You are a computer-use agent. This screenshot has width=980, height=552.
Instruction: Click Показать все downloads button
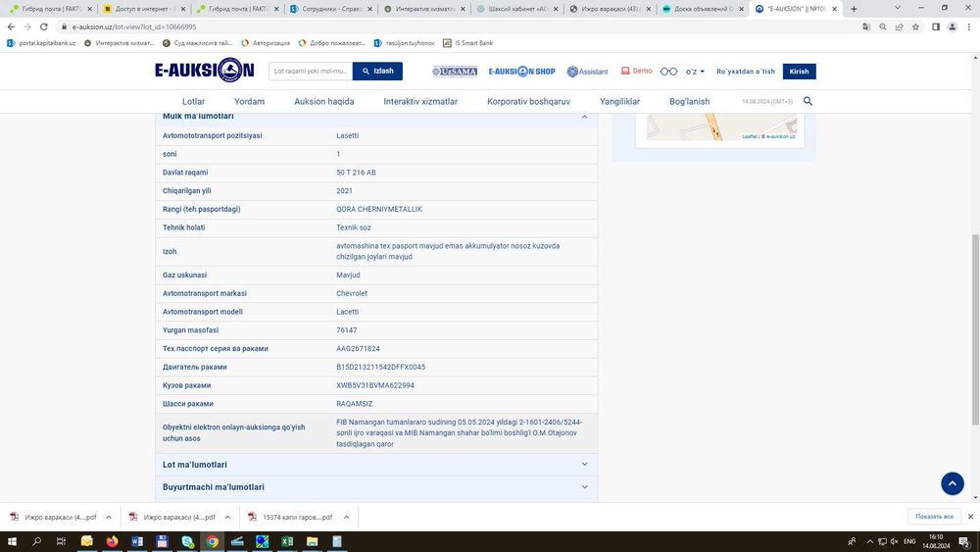click(934, 517)
